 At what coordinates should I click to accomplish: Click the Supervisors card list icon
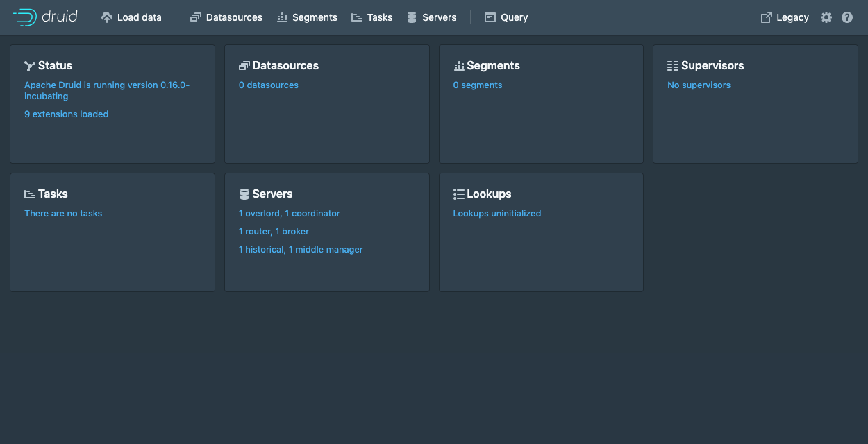click(672, 66)
